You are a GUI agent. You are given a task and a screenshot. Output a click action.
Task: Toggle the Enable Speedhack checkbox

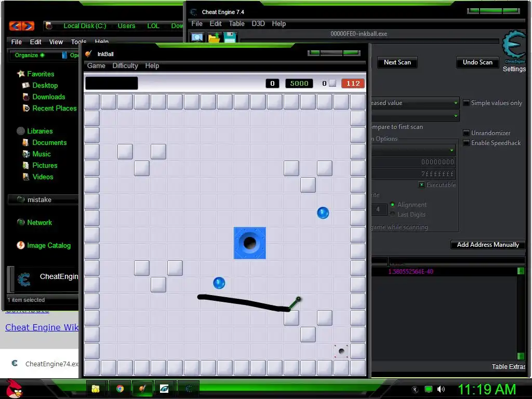466,142
